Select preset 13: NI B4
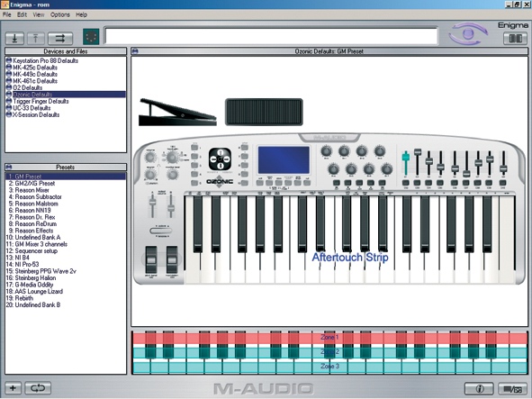The image size is (532, 399). 18,258
